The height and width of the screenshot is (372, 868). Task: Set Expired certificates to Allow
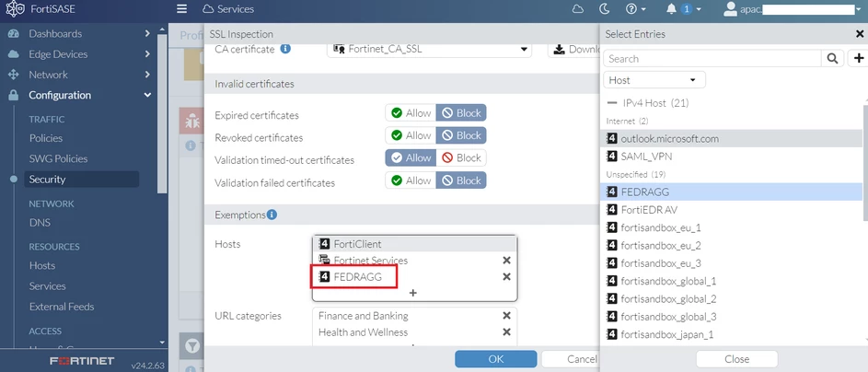click(411, 113)
